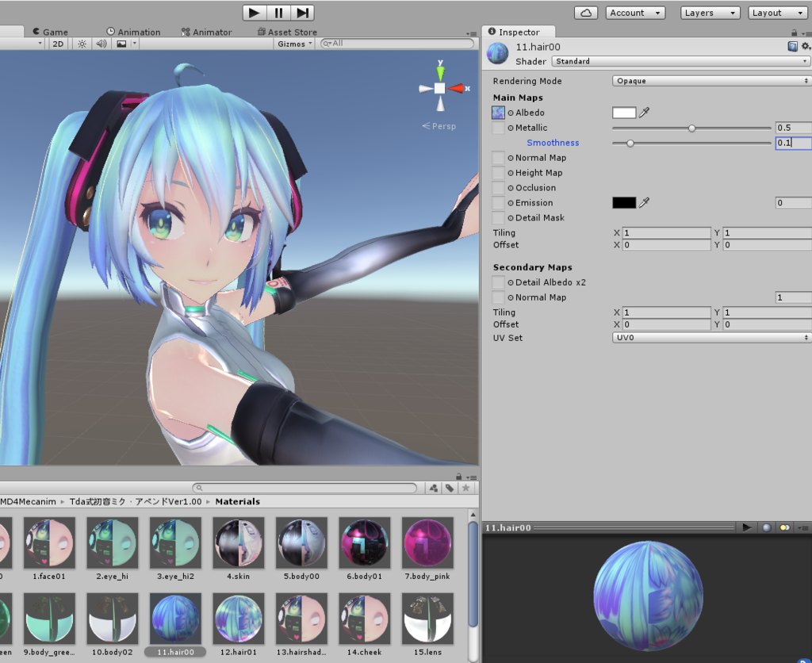Click the Project panel vertical scrollbar

[473, 575]
